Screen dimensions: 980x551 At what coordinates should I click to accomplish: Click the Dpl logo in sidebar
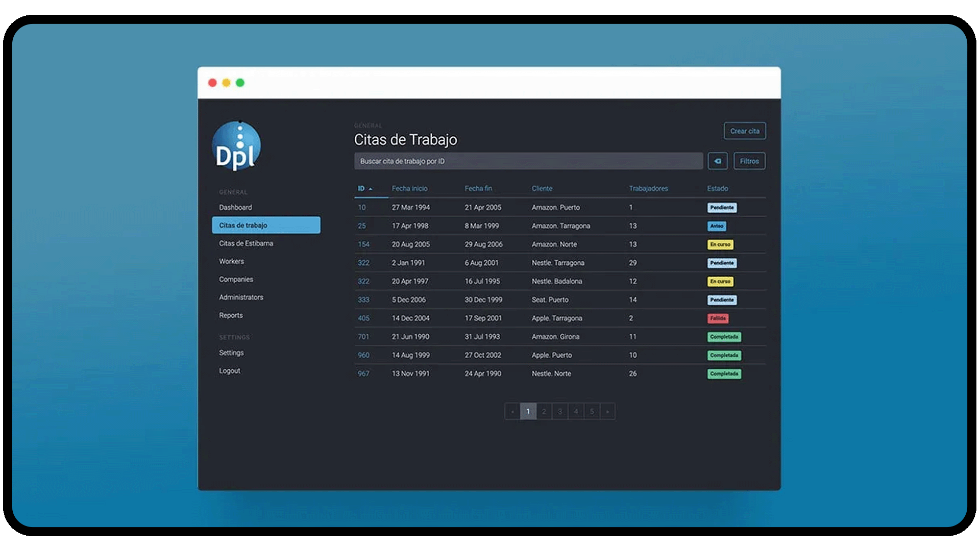[236, 146]
